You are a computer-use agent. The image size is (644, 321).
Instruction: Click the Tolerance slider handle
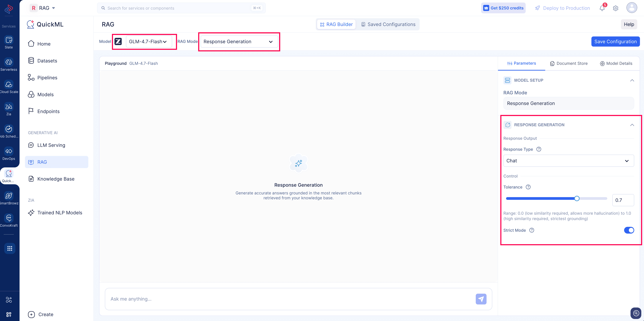[577, 198]
